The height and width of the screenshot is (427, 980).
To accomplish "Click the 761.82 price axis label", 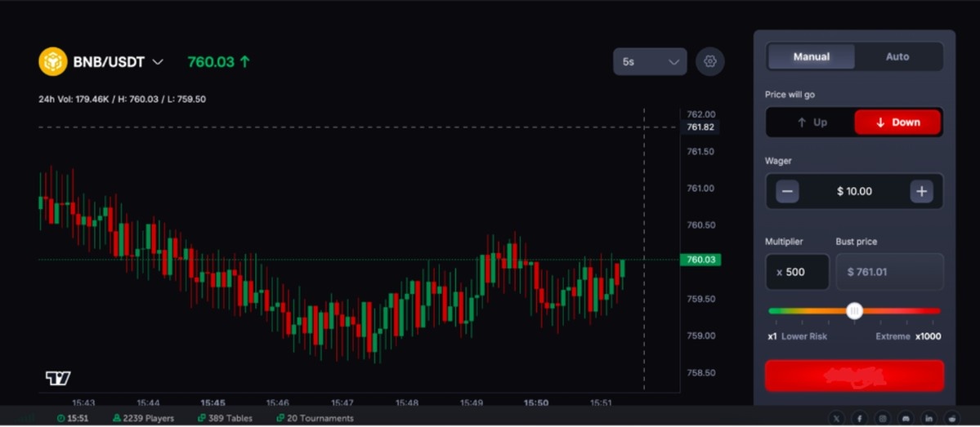I will pos(700,127).
